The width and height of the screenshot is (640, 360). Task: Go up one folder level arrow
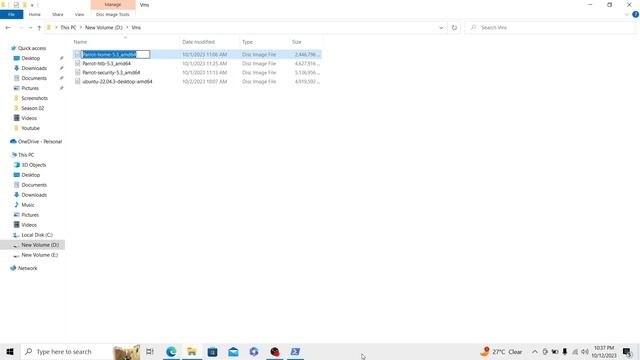[x=39, y=27]
